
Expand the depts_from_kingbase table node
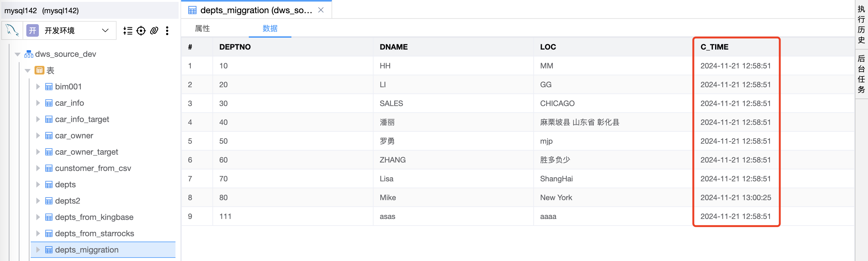pos(38,217)
